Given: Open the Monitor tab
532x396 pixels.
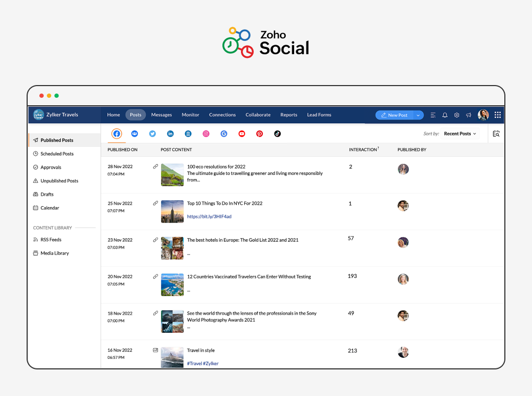Looking at the screenshot, I should 190,115.
